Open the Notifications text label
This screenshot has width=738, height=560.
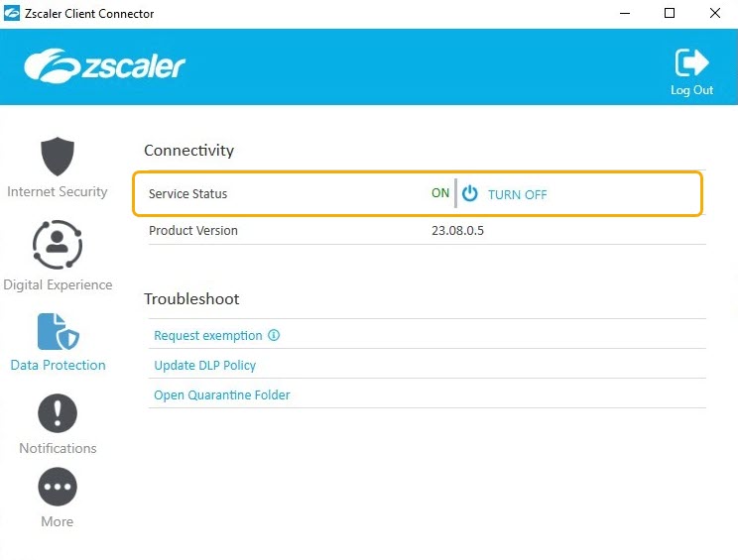[x=58, y=448]
